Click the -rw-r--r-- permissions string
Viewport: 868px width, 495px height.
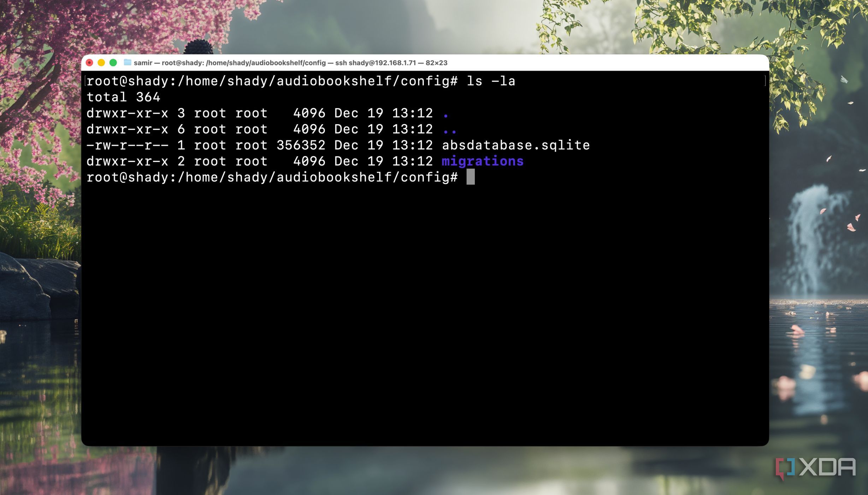[x=127, y=145]
